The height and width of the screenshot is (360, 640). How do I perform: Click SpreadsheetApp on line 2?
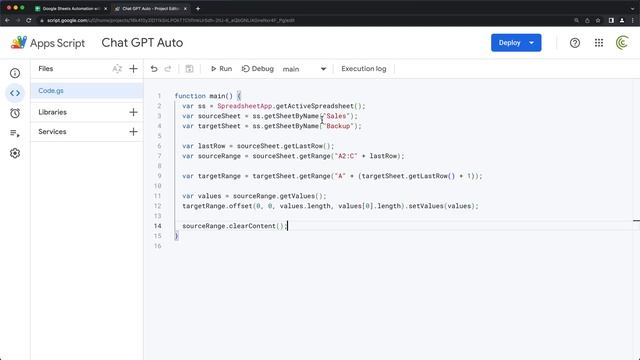tap(244, 106)
